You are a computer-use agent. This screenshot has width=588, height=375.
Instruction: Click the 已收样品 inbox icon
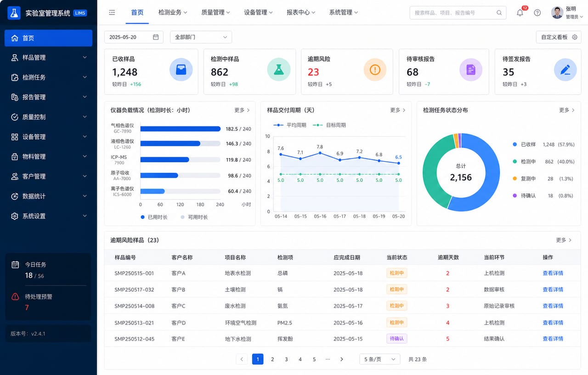point(181,70)
